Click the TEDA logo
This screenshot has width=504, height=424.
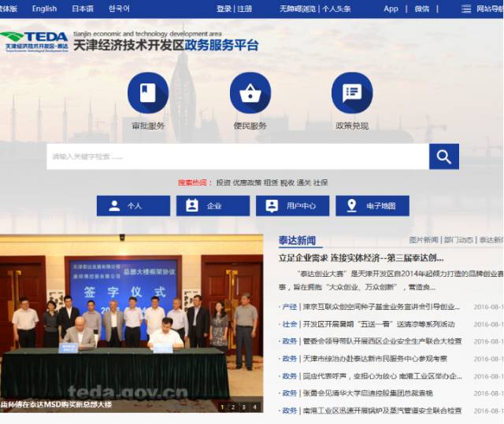click(34, 42)
